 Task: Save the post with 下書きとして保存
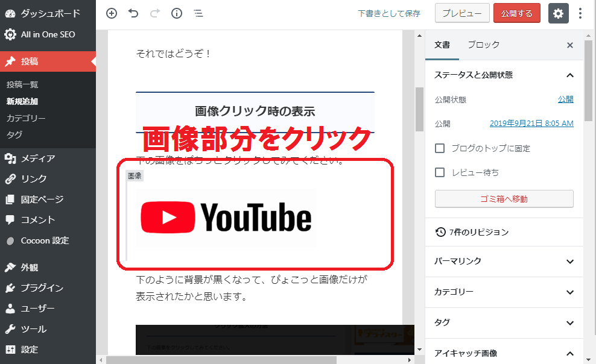[x=389, y=14]
